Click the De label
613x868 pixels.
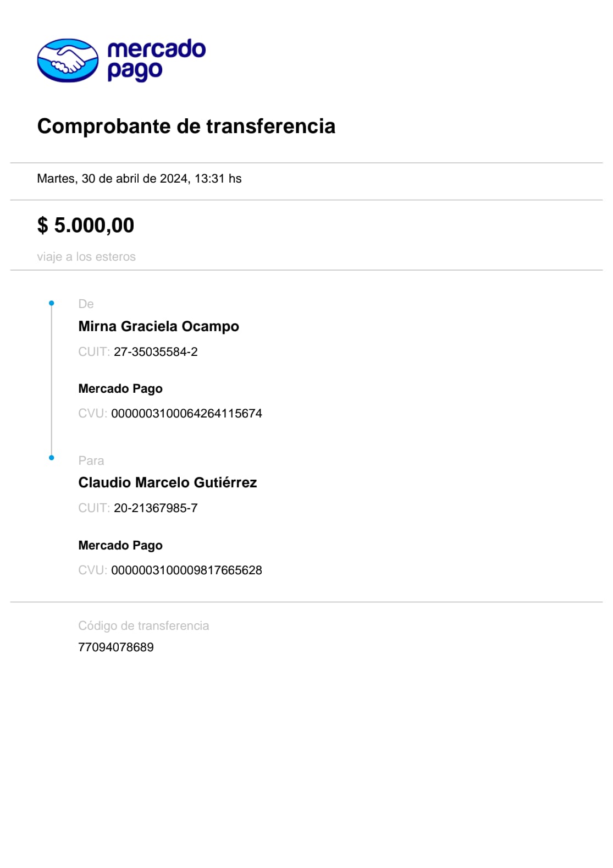point(86,304)
